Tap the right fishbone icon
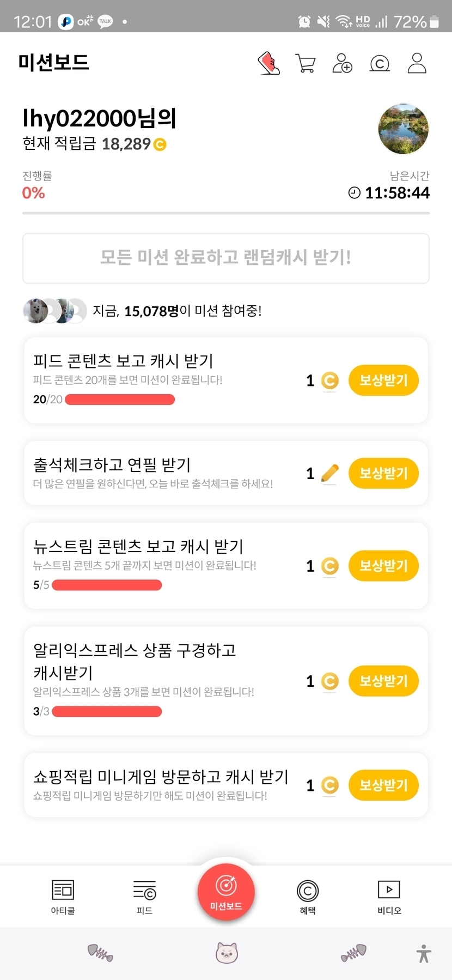 [x=353, y=953]
